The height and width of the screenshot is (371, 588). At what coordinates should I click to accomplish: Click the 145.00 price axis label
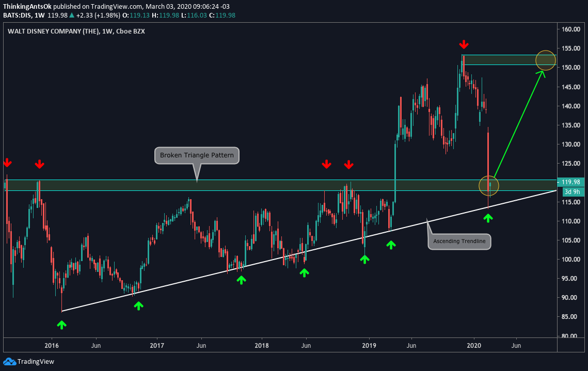(571, 87)
